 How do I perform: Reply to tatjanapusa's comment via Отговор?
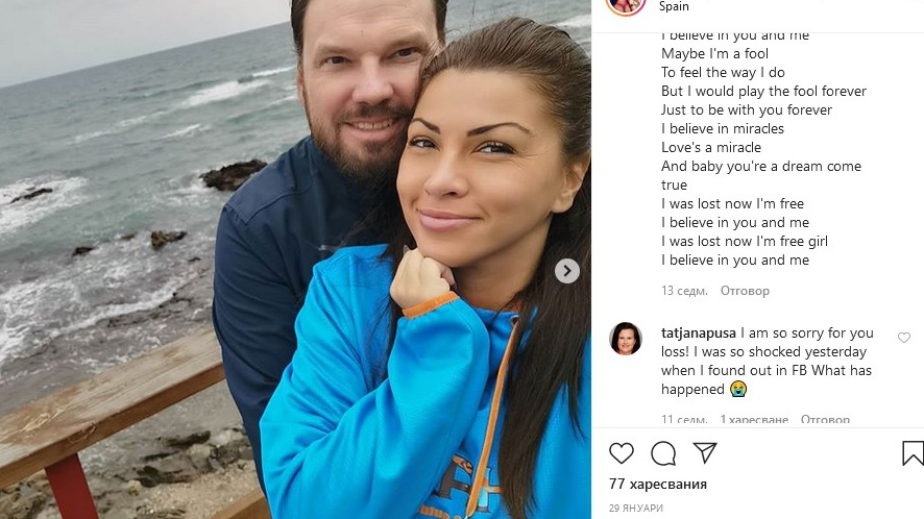[825, 419]
